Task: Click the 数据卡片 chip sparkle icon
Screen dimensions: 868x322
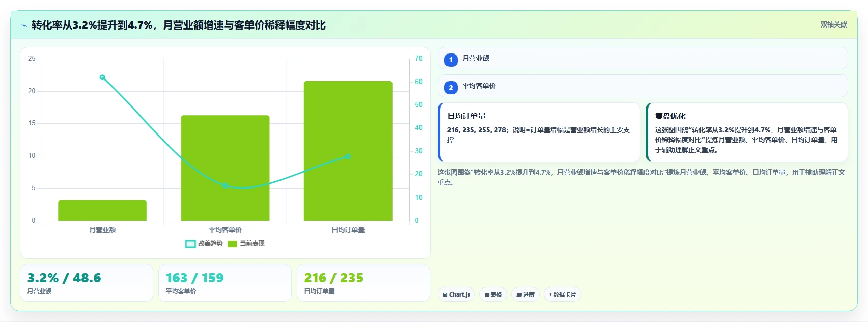Action: click(550, 294)
